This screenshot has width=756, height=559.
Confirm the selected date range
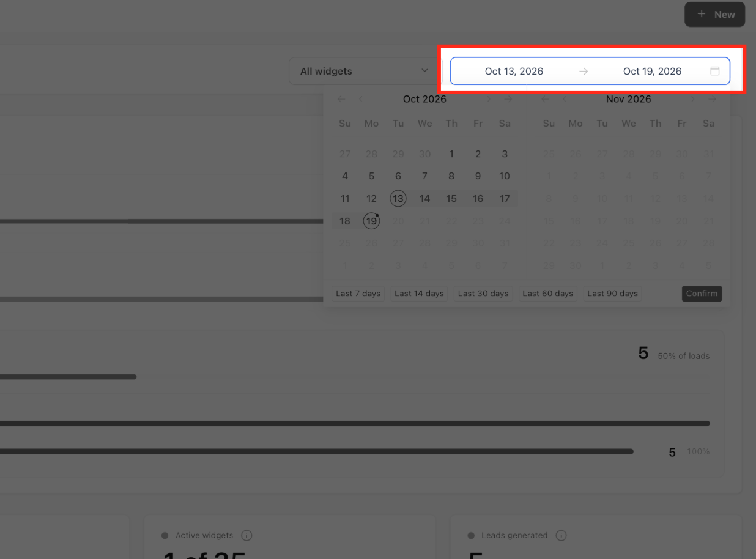coord(702,294)
